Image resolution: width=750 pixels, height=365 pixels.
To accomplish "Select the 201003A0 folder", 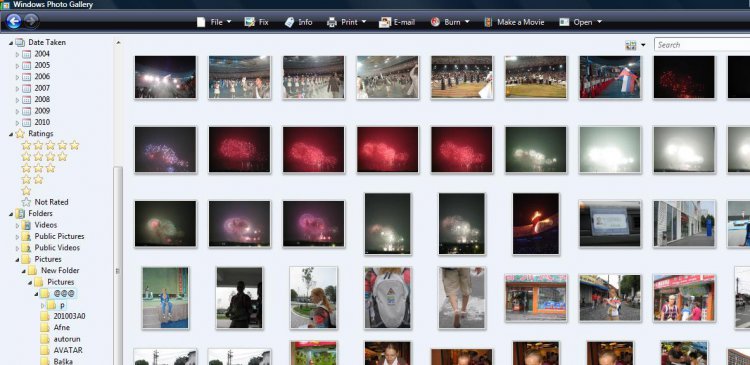I will coord(63,316).
